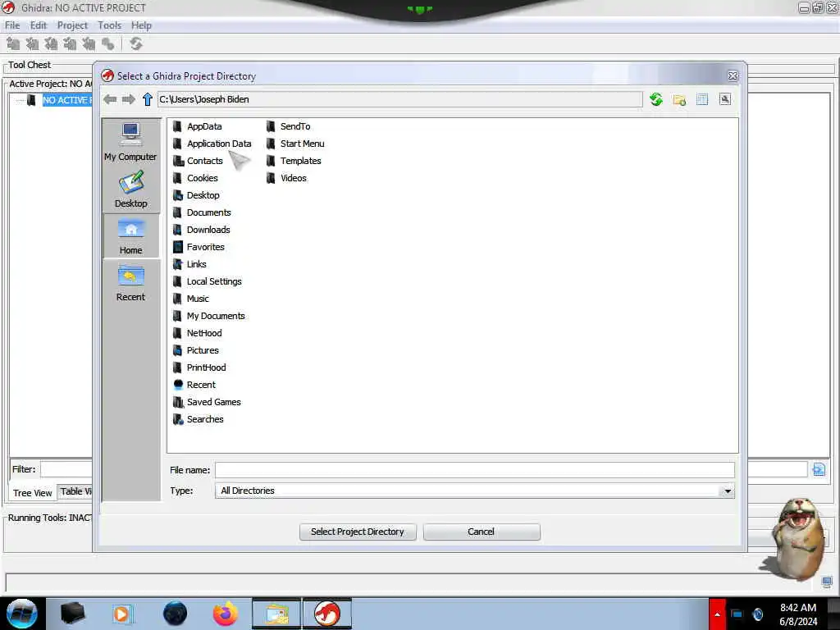Click the Ghidra toolbar refresh icon
The width and height of the screenshot is (840, 630).
136,44
